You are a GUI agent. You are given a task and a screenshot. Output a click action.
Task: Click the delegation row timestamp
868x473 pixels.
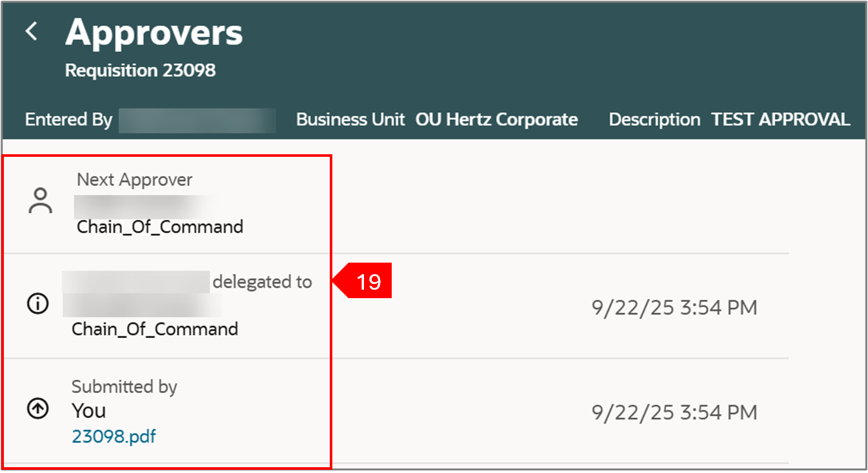674,308
